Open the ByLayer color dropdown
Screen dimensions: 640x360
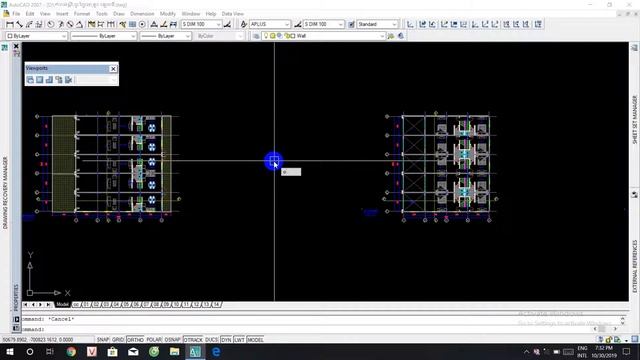pyautogui.click(x=36, y=36)
